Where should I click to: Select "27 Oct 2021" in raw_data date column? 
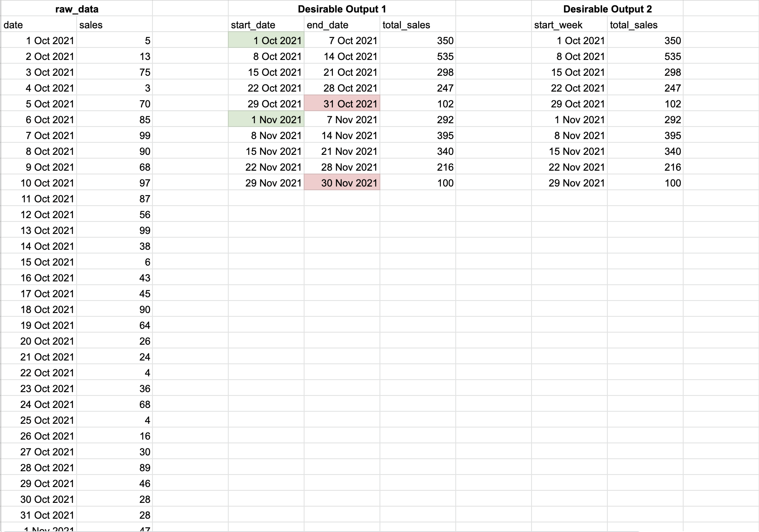(39, 452)
